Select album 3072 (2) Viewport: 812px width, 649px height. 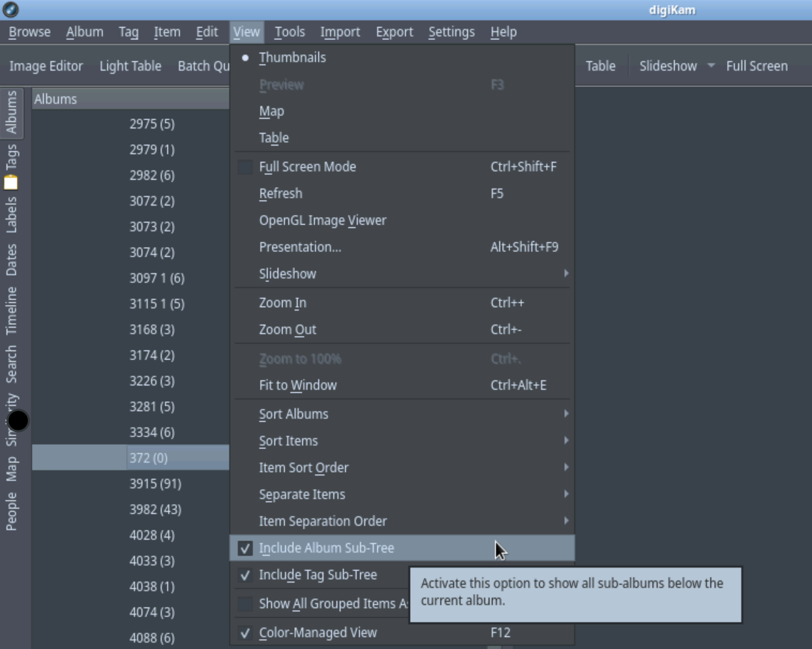pyautogui.click(x=151, y=201)
